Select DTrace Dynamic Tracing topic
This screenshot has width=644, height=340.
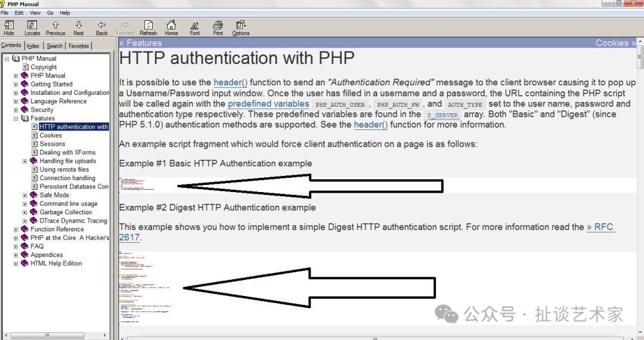pos(73,221)
